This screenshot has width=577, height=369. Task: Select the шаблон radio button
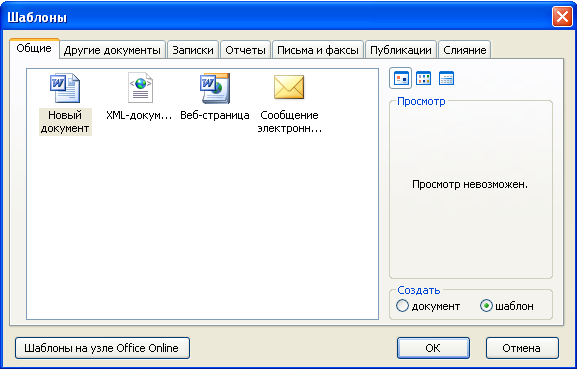coord(507,306)
